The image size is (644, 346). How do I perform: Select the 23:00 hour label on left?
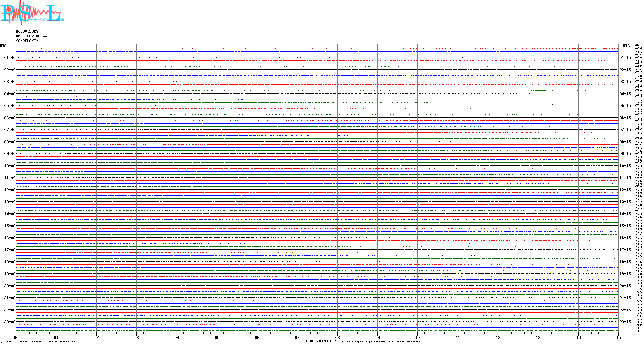tap(10, 322)
